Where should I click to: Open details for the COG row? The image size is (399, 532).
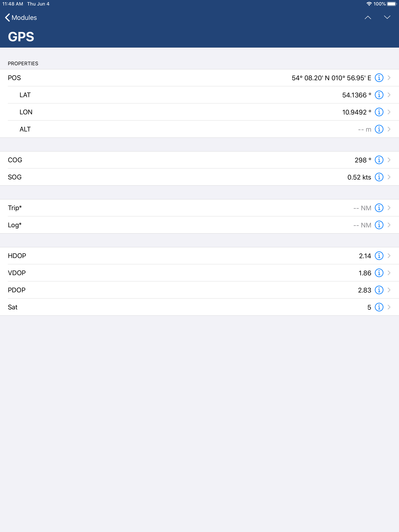click(x=389, y=160)
